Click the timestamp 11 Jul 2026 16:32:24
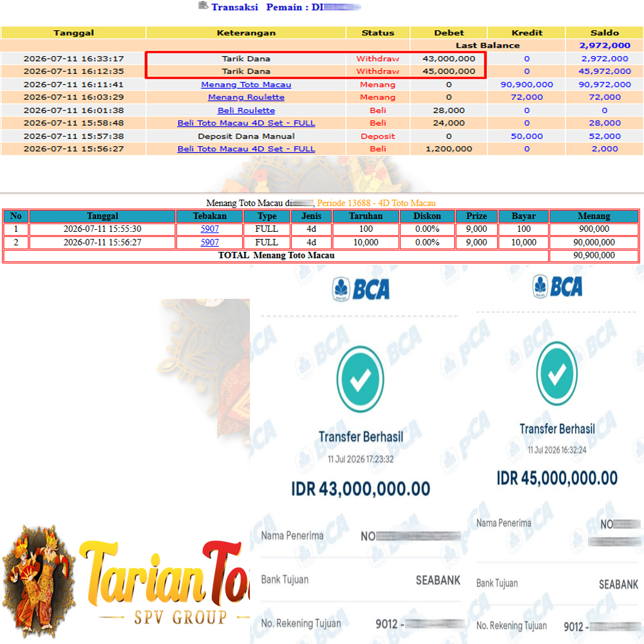The width and height of the screenshot is (644, 644). pos(557,450)
